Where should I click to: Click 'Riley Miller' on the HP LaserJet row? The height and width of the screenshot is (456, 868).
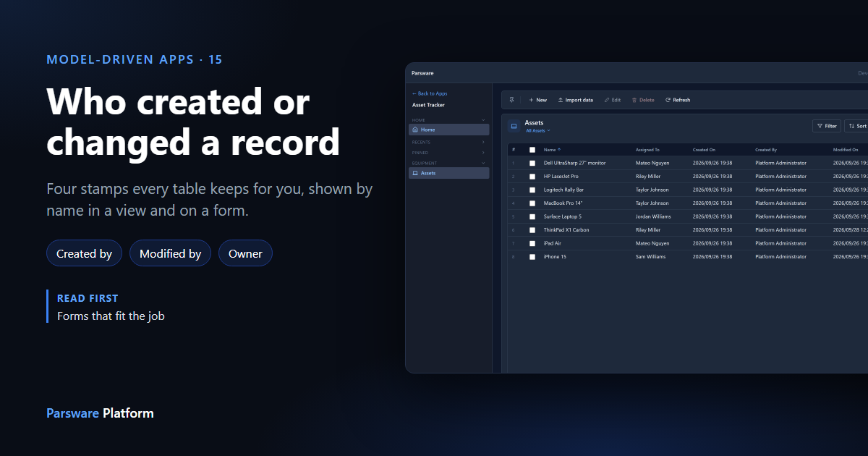pyautogui.click(x=648, y=177)
